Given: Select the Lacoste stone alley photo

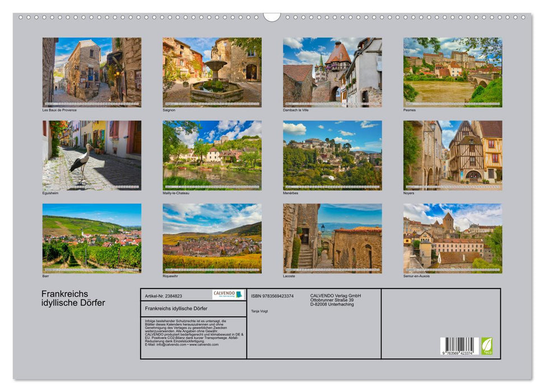Looking at the screenshot, I should pyautogui.click(x=332, y=239).
